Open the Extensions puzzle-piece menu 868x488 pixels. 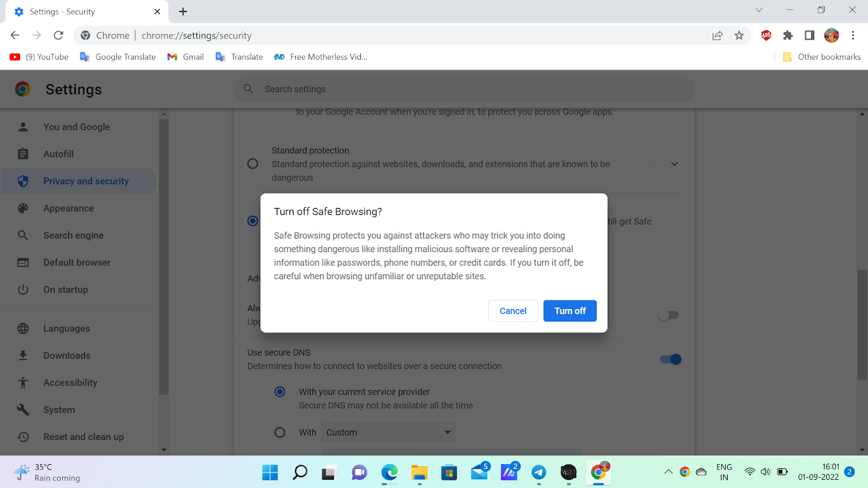788,35
